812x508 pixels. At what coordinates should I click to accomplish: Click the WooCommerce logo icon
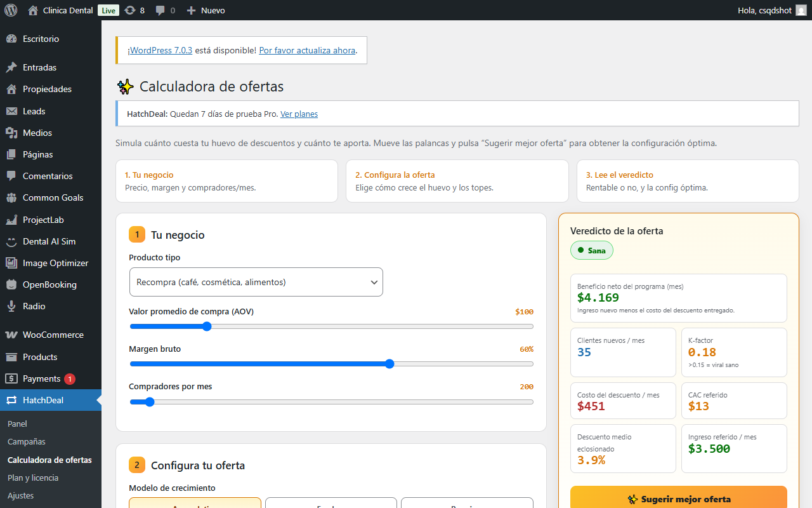(11, 335)
